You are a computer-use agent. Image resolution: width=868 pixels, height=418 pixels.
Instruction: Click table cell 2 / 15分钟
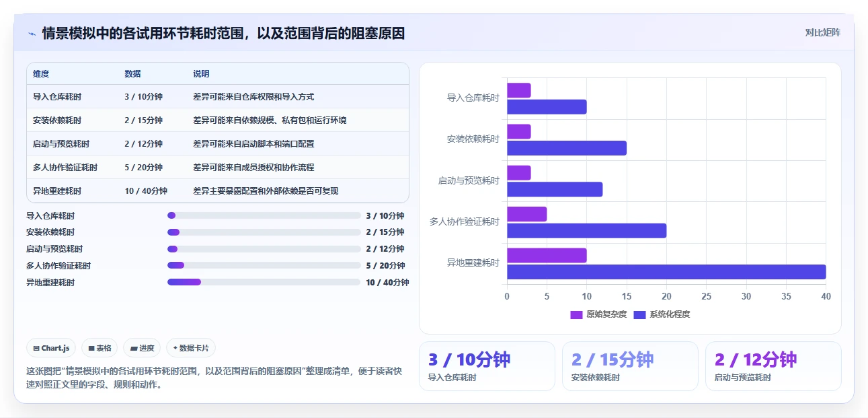click(x=143, y=120)
